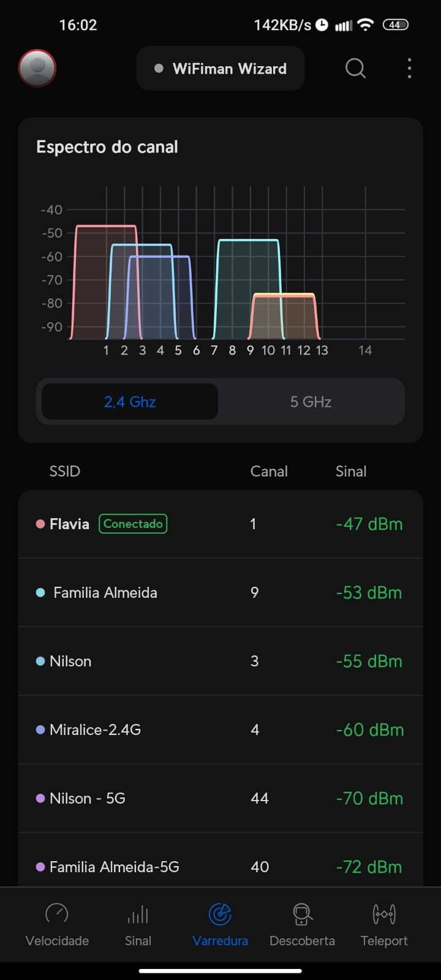Open the three-dot overflow menu
Screen dimensions: 441x980
point(409,69)
